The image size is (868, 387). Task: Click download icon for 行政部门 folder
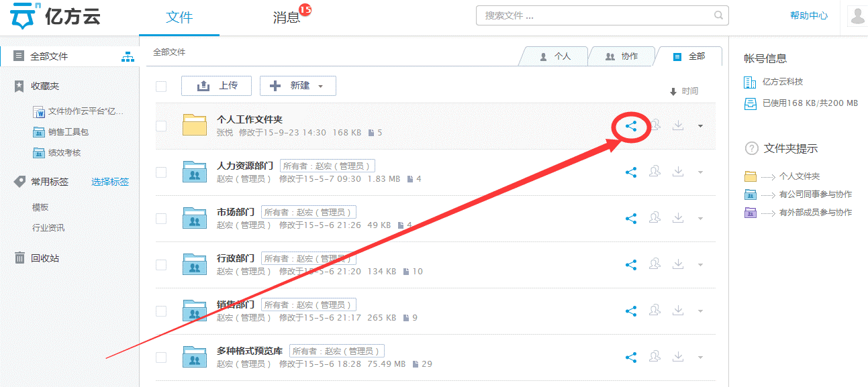pyautogui.click(x=678, y=264)
